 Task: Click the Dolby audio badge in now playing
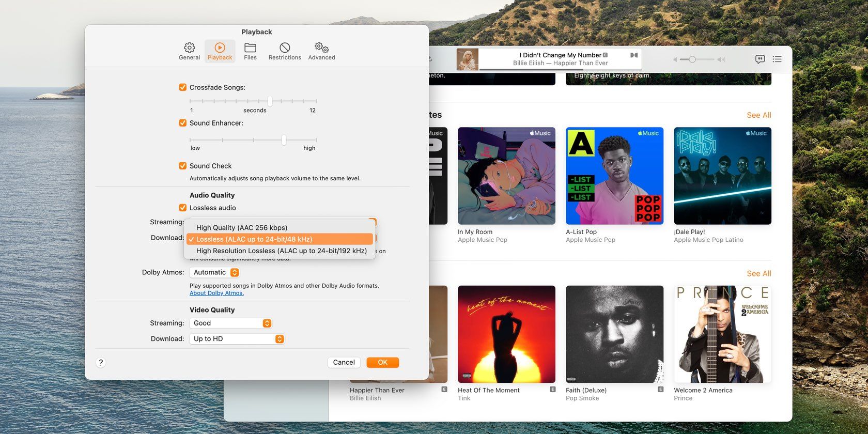(634, 55)
